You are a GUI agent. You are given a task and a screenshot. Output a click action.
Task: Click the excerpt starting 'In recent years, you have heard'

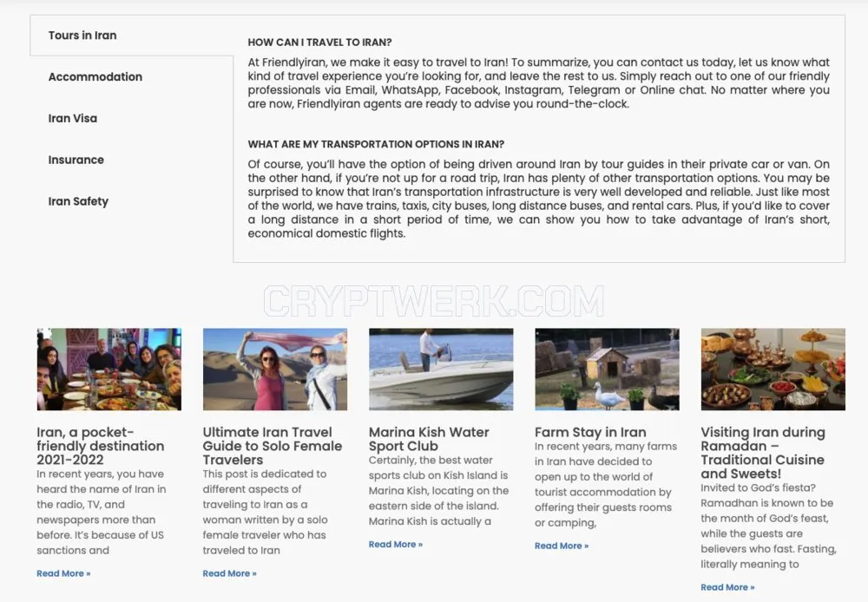click(x=102, y=513)
